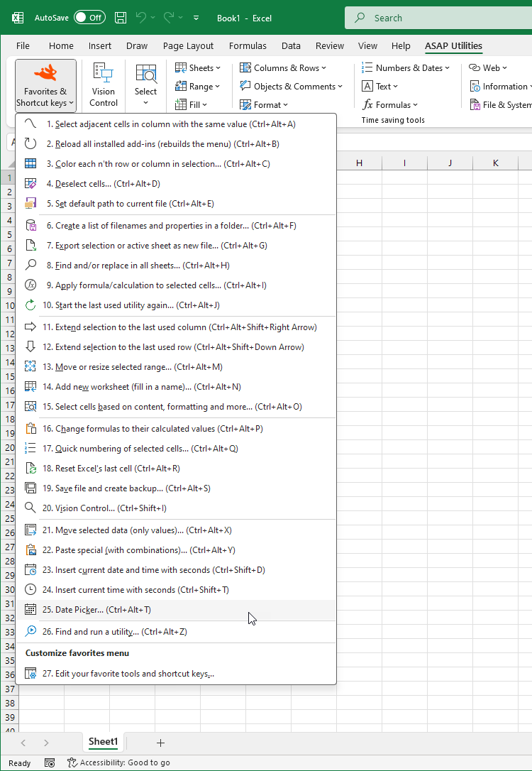Choose Edit your favorite tools and shortcut keys

[x=176, y=674]
